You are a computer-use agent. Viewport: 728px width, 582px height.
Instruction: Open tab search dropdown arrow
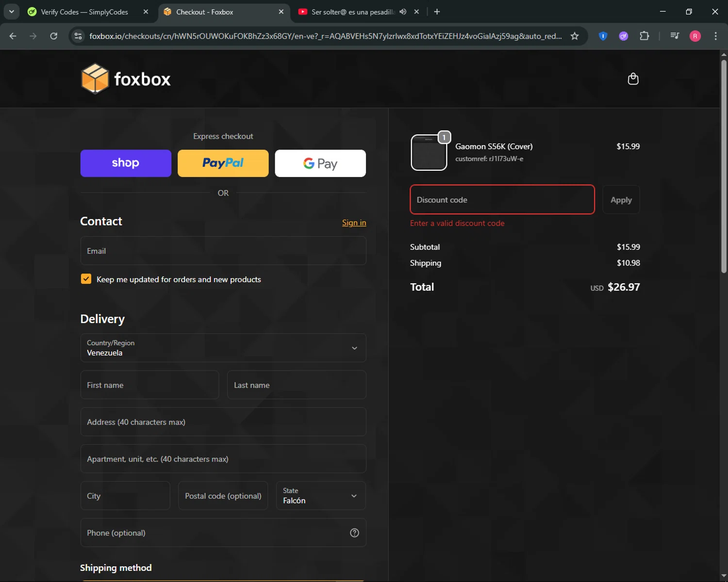(11, 12)
